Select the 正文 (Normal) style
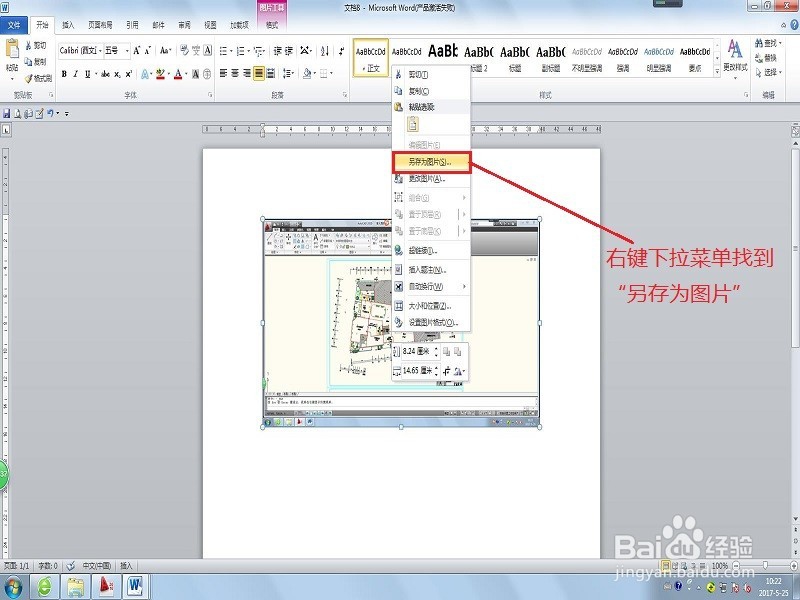This screenshot has height=600, width=800. [x=370, y=57]
